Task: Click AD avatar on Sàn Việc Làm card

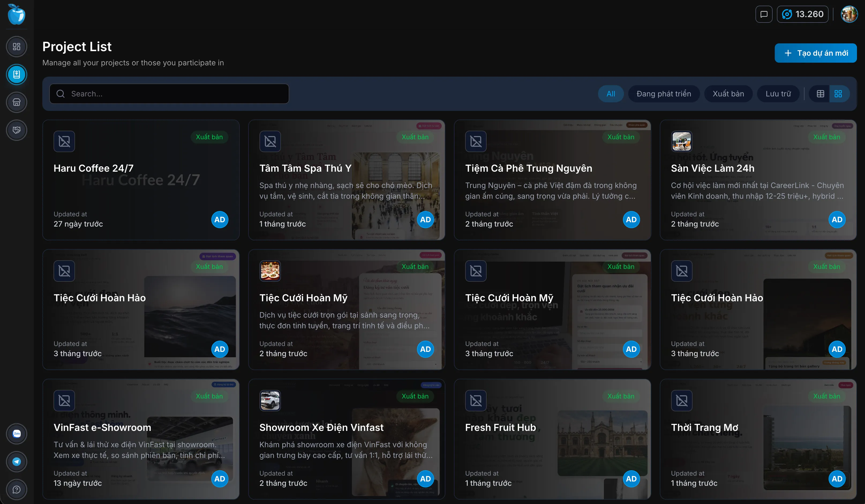Action: pyautogui.click(x=837, y=219)
